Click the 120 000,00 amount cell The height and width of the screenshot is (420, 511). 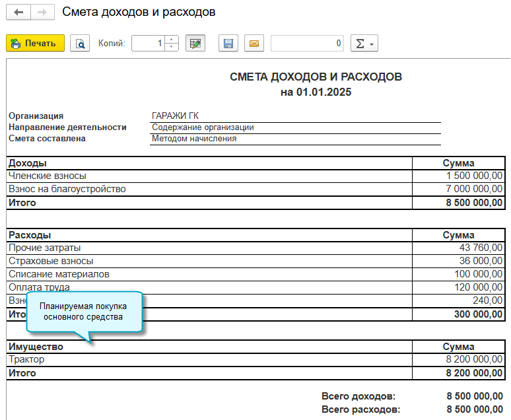(x=459, y=287)
